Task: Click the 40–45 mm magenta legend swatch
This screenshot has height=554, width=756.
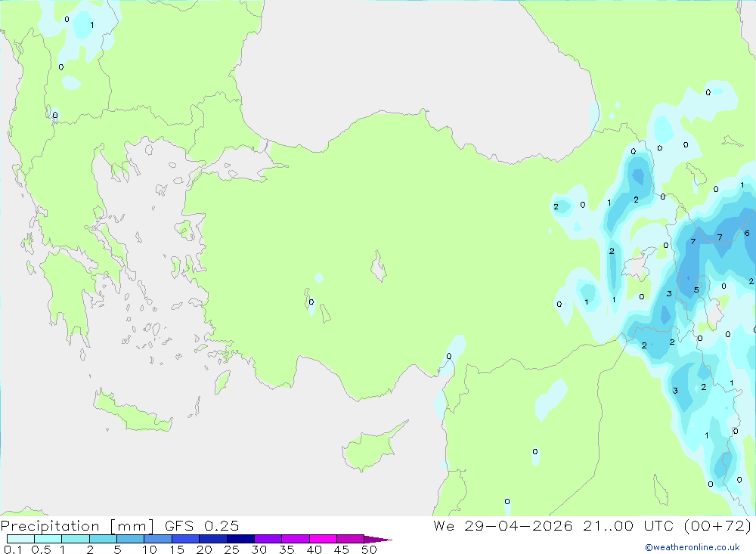Action: coord(323,539)
